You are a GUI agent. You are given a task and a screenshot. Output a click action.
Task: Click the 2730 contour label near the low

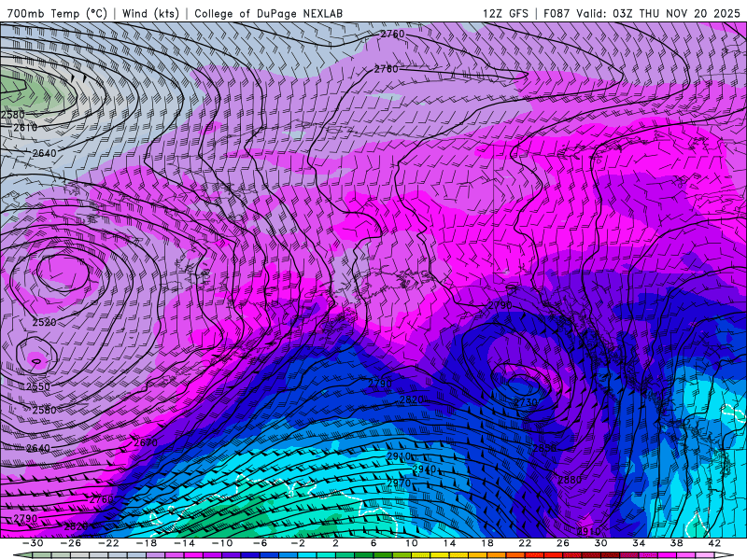526,402
